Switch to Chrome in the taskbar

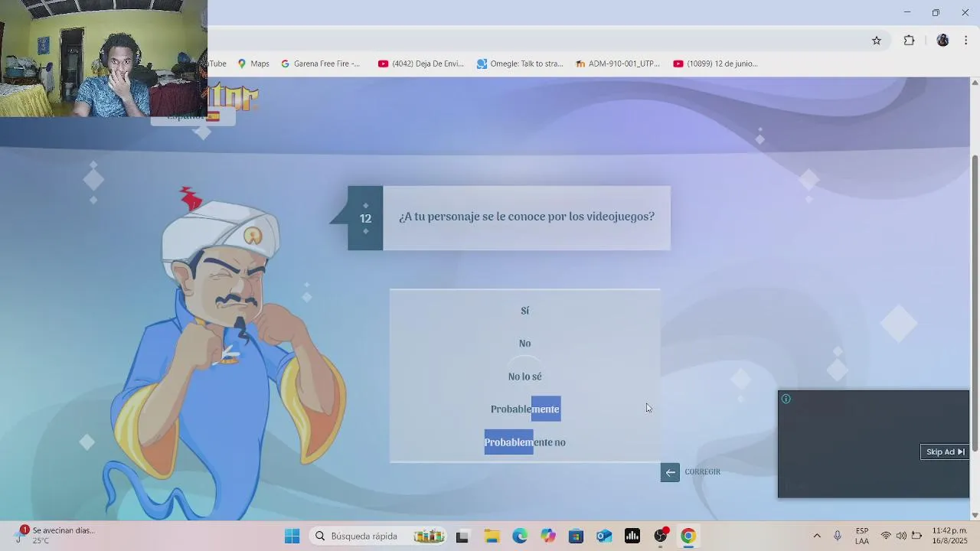point(688,536)
